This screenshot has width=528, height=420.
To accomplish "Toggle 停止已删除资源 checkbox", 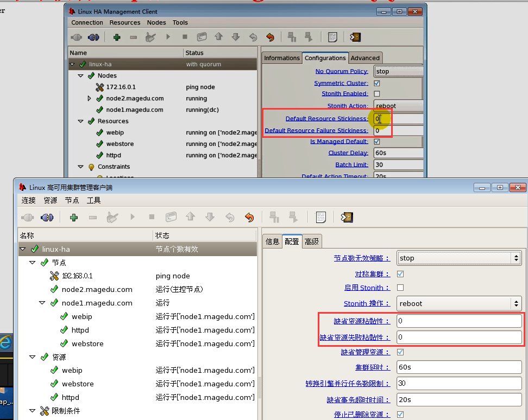I will (400, 415).
